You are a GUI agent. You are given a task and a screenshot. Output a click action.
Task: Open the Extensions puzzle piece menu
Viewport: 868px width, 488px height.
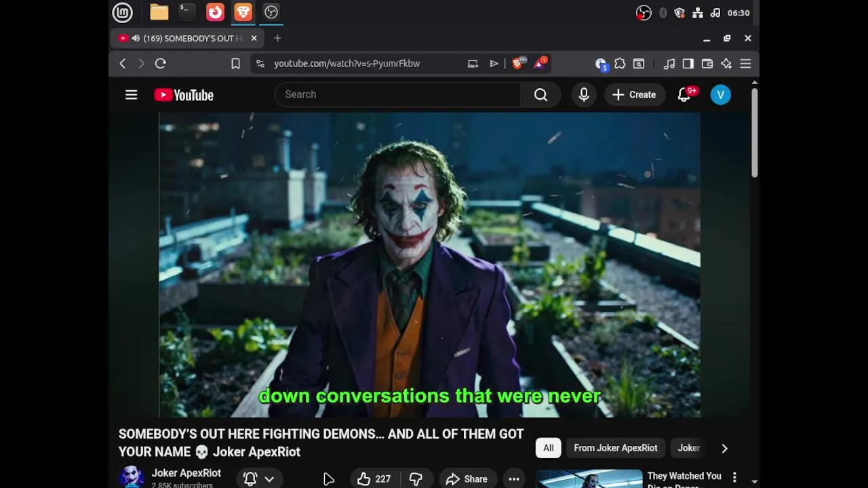[x=620, y=64]
